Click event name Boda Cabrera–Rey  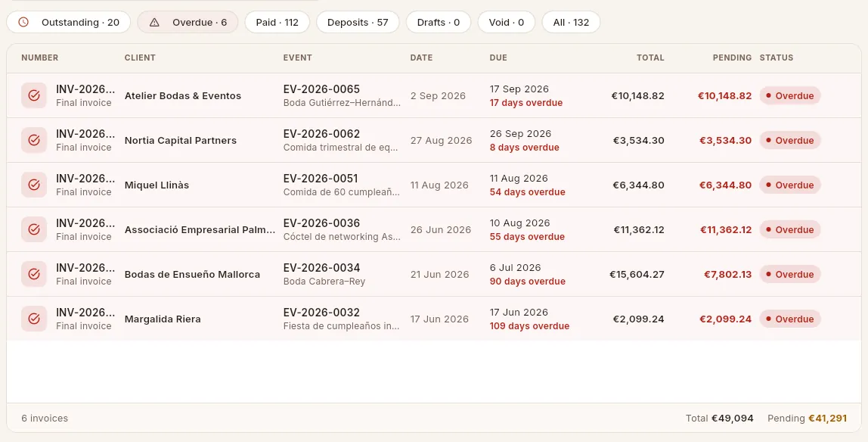(324, 282)
